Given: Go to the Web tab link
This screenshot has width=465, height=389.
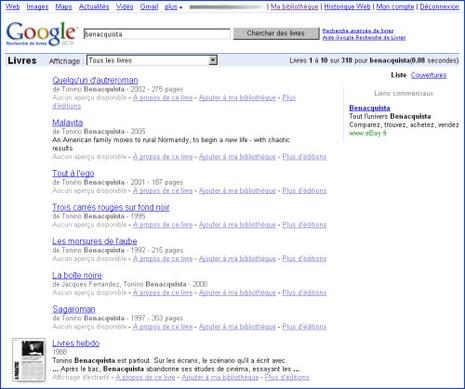Looking at the screenshot, I should coord(13,6).
